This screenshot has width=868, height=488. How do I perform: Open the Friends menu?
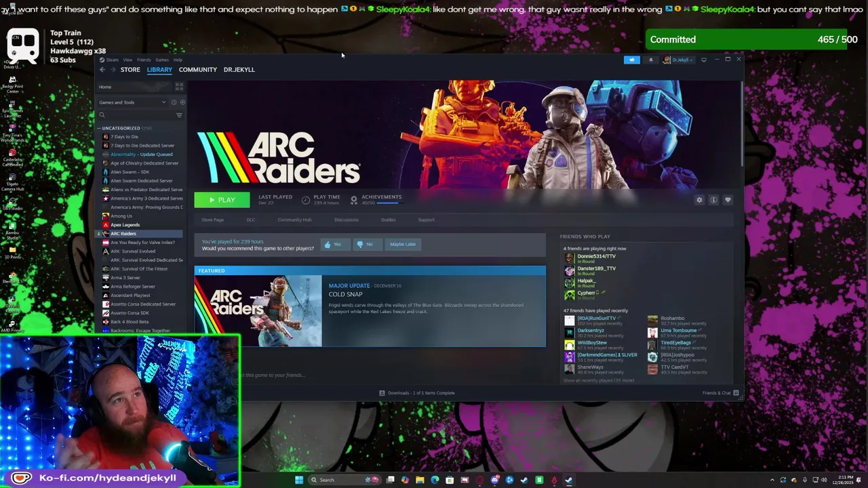pyautogui.click(x=144, y=60)
